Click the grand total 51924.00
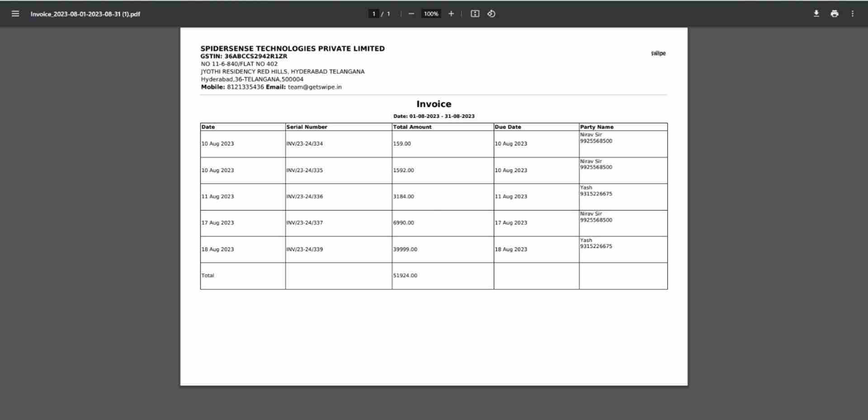The image size is (868, 420). pyautogui.click(x=405, y=275)
